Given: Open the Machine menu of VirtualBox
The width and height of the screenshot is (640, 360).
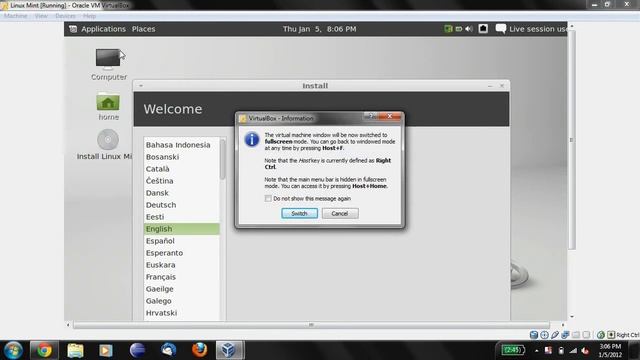Looking at the screenshot, I should (x=16, y=16).
